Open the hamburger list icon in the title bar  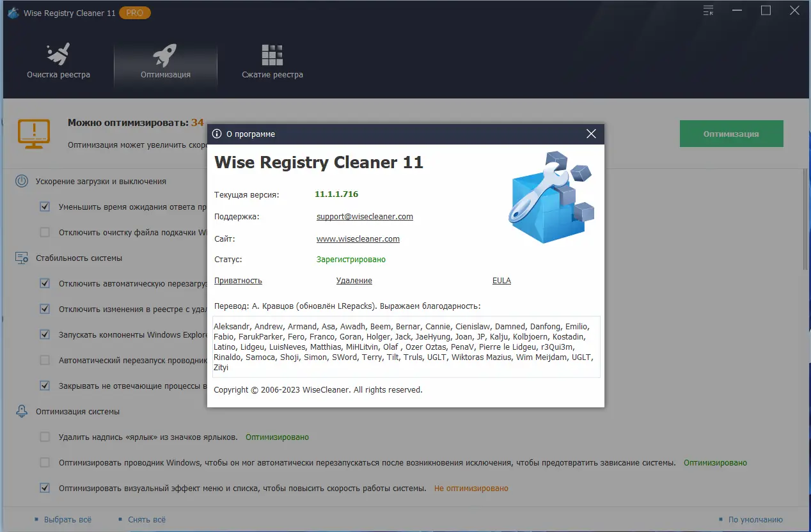708,10
